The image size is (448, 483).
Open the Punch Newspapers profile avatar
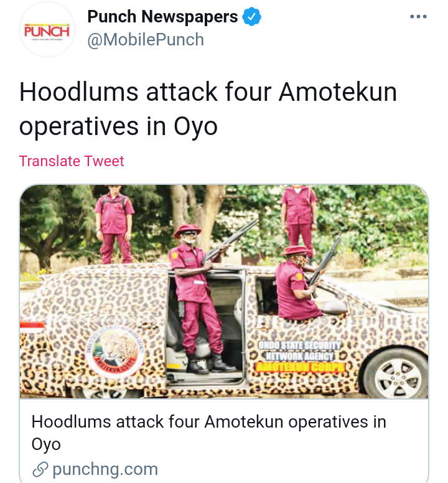coord(47,29)
